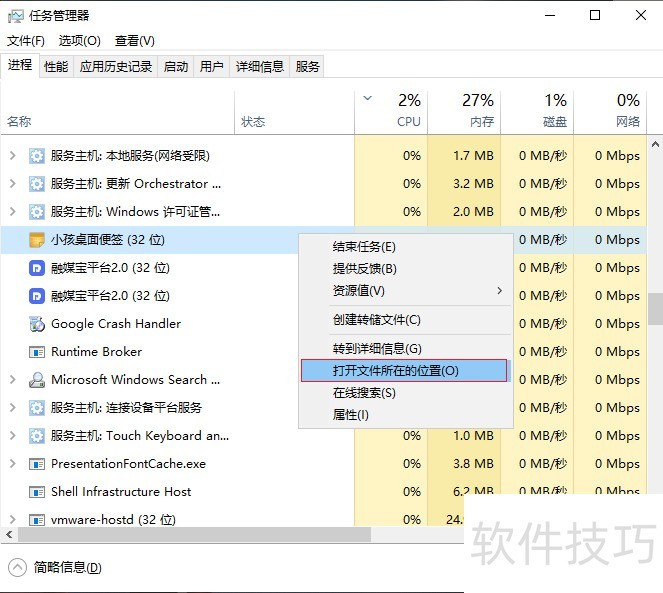
Task: Expand PresentationFontCache.exe row
Action: point(13,464)
